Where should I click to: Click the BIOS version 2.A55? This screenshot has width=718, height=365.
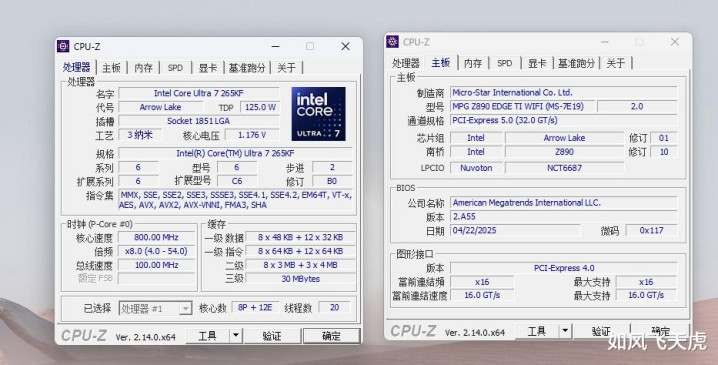click(x=564, y=216)
